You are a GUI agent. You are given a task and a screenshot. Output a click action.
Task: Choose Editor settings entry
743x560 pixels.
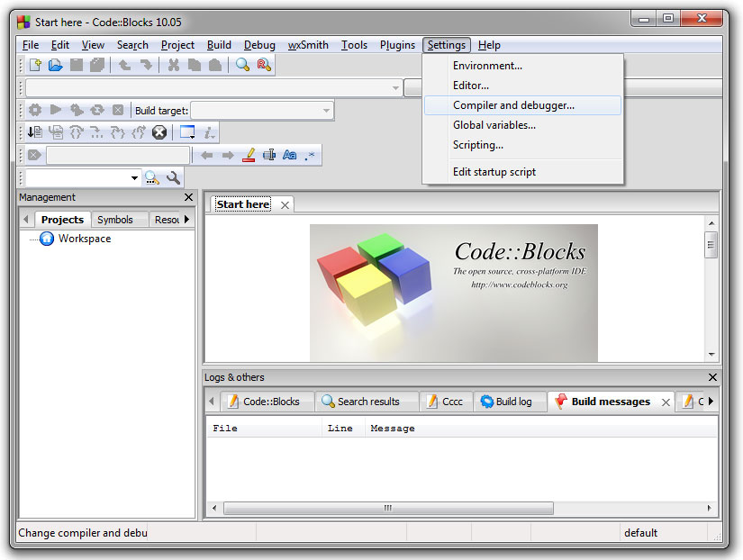(x=522, y=86)
